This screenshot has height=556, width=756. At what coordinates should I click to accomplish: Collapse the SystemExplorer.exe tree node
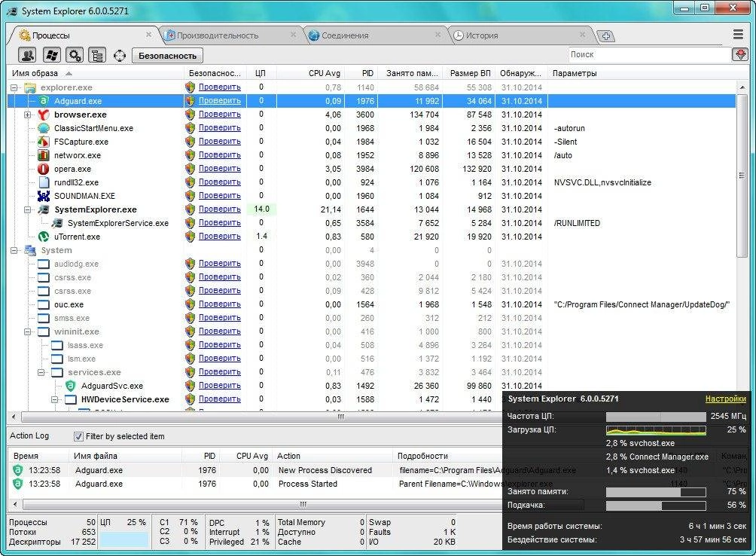tap(27, 209)
